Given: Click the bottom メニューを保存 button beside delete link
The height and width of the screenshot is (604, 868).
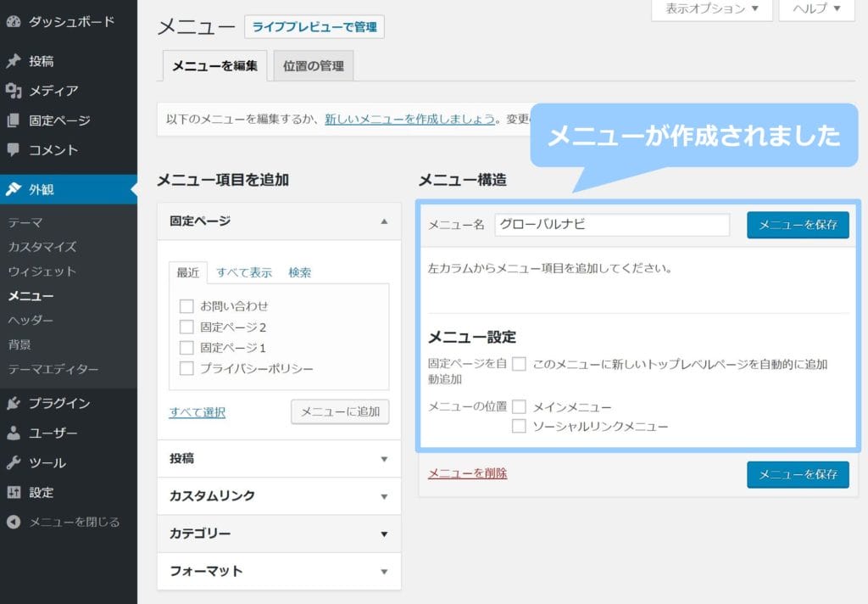Looking at the screenshot, I should pos(798,475).
